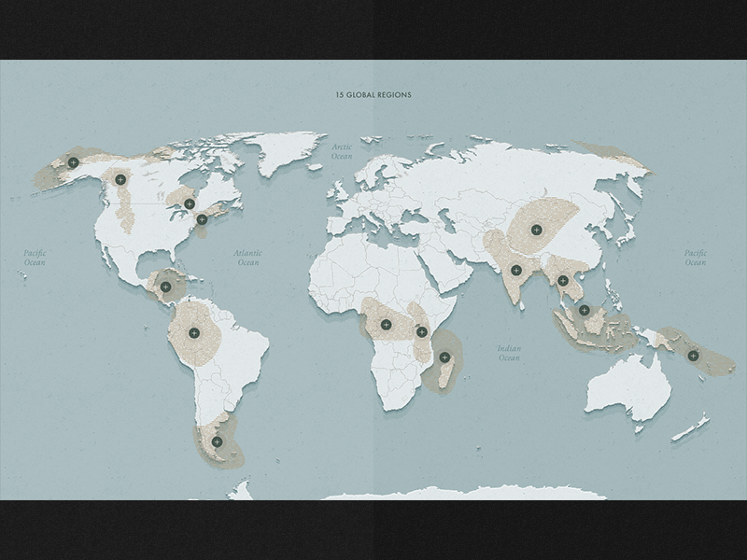Select the Atlantic Ocean label
This screenshot has height=560, width=747.
click(247, 256)
